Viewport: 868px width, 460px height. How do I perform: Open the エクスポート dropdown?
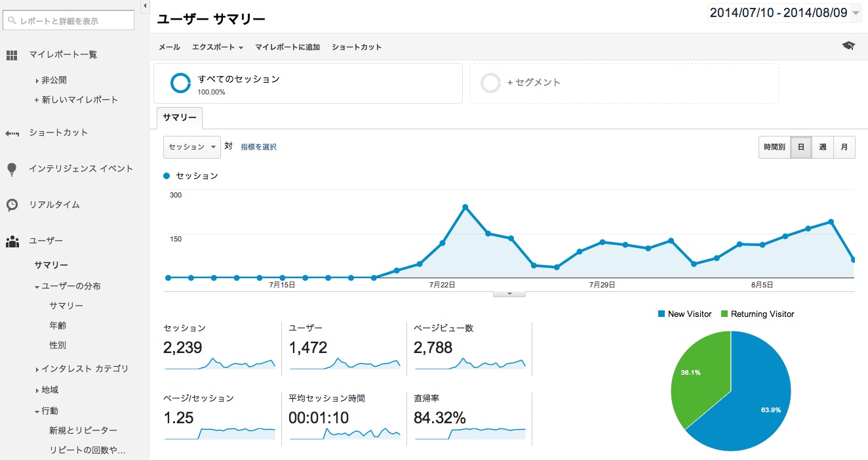tap(217, 47)
